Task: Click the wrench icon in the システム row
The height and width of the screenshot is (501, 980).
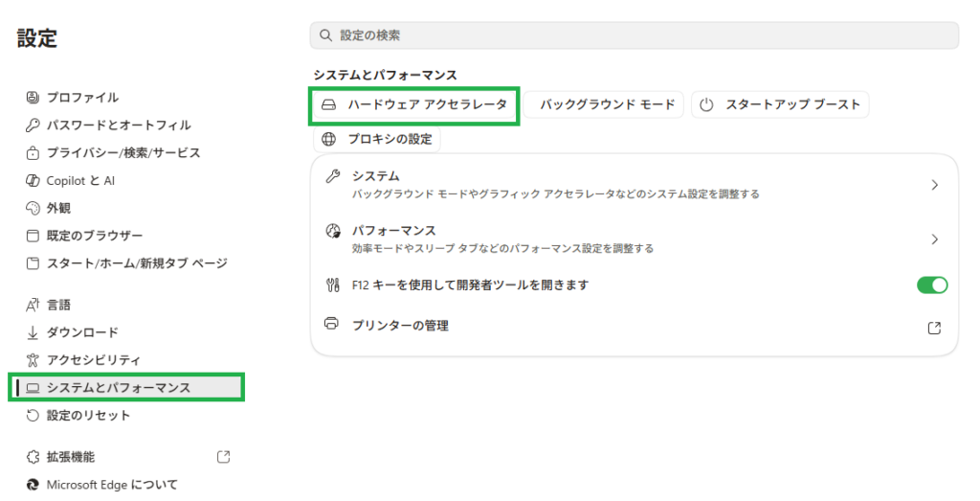Action: click(332, 176)
